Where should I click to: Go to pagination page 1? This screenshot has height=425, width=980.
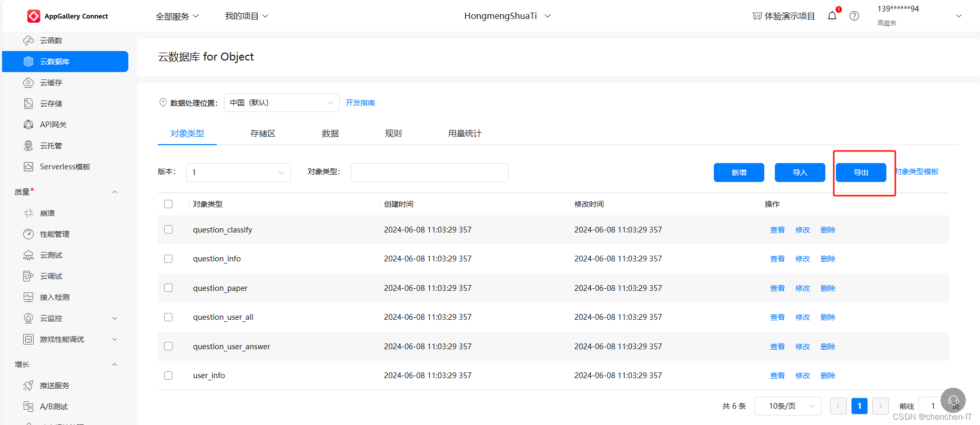[x=860, y=406]
